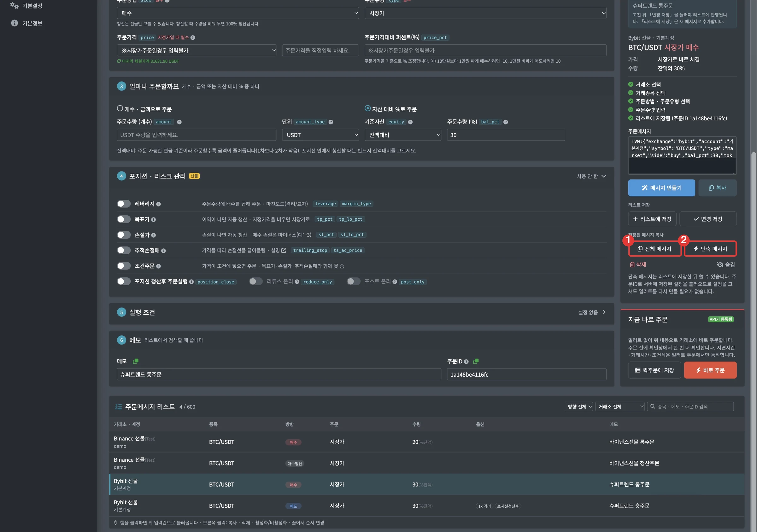The image size is (757, 532).
Task: Select the 자산 대비 %로 주문 radio button
Action: click(368, 108)
